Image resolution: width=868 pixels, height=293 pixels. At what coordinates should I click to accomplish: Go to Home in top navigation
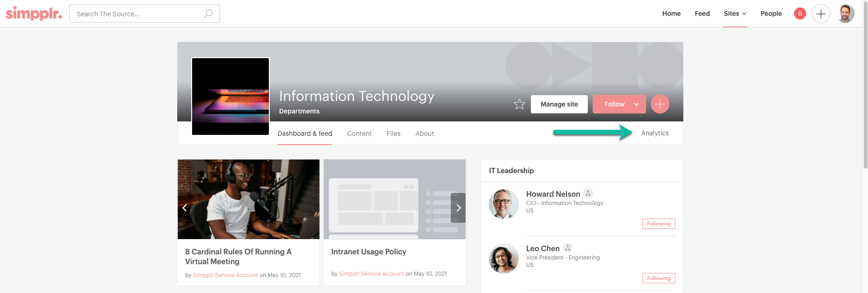(x=671, y=13)
